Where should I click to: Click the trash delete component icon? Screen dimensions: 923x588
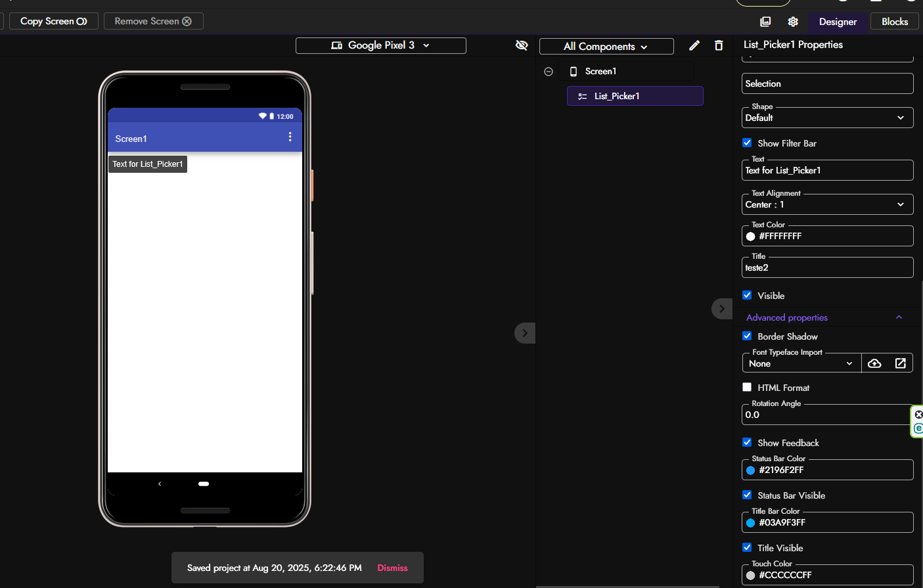pyautogui.click(x=719, y=45)
